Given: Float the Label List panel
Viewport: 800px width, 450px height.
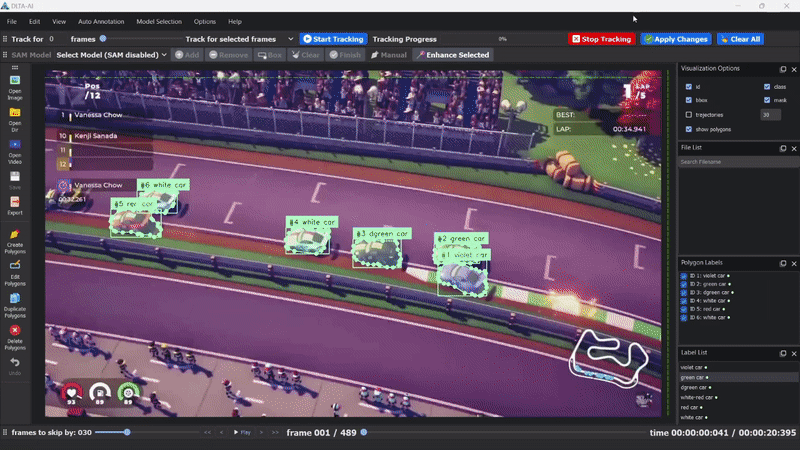Looking at the screenshot, I should (783, 353).
